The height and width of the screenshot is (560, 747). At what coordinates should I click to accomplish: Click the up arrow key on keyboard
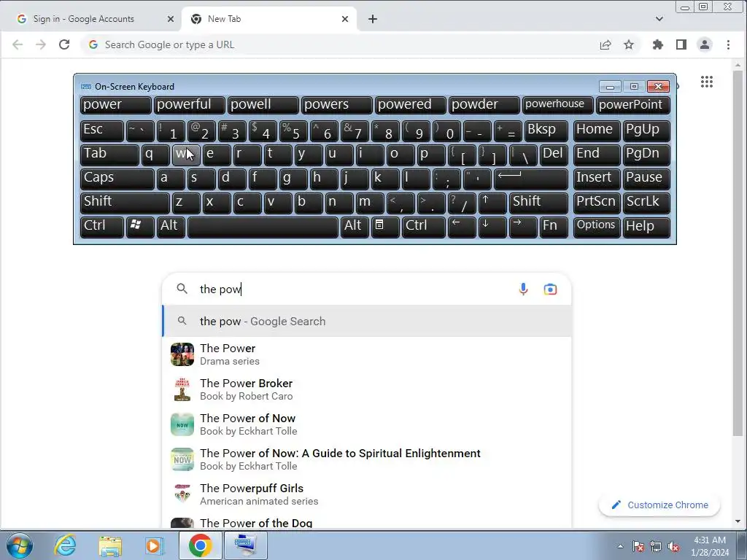click(492, 203)
